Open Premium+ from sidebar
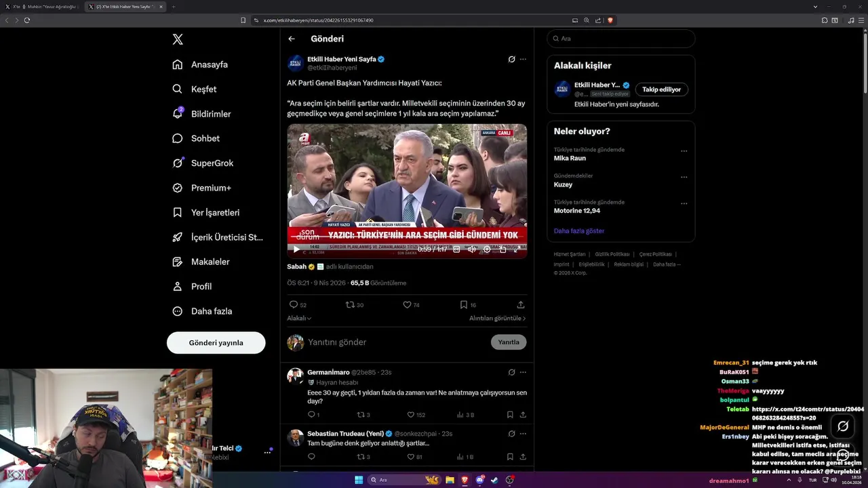 pyautogui.click(x=201, y=188)
